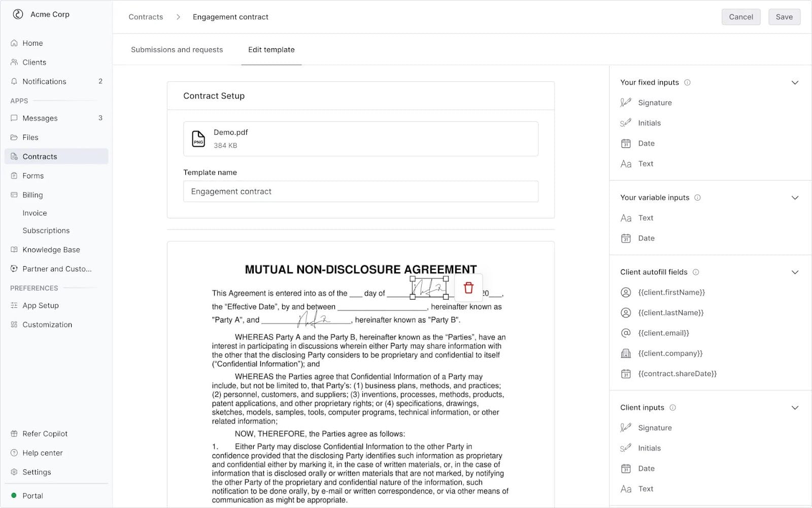Save the engagement contract template

(x=784, y=17)
